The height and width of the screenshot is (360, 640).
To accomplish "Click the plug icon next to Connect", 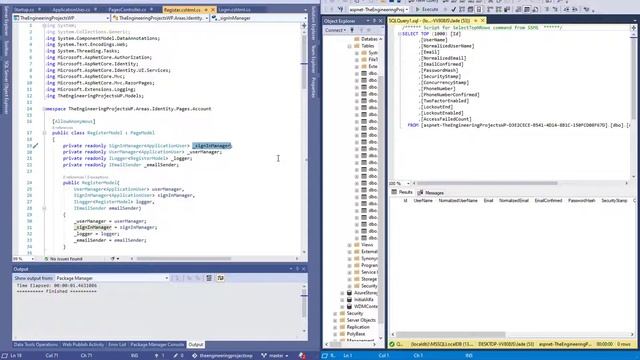I will coord(352,30).
